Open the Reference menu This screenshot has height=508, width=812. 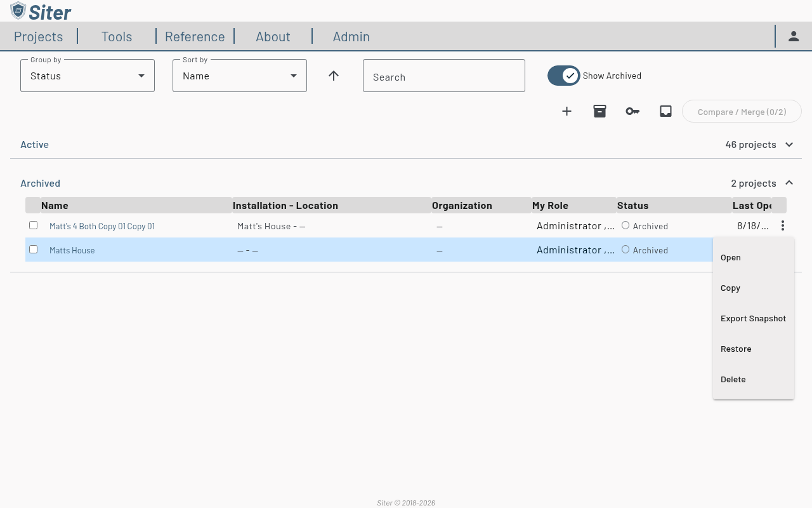point(195,36)
